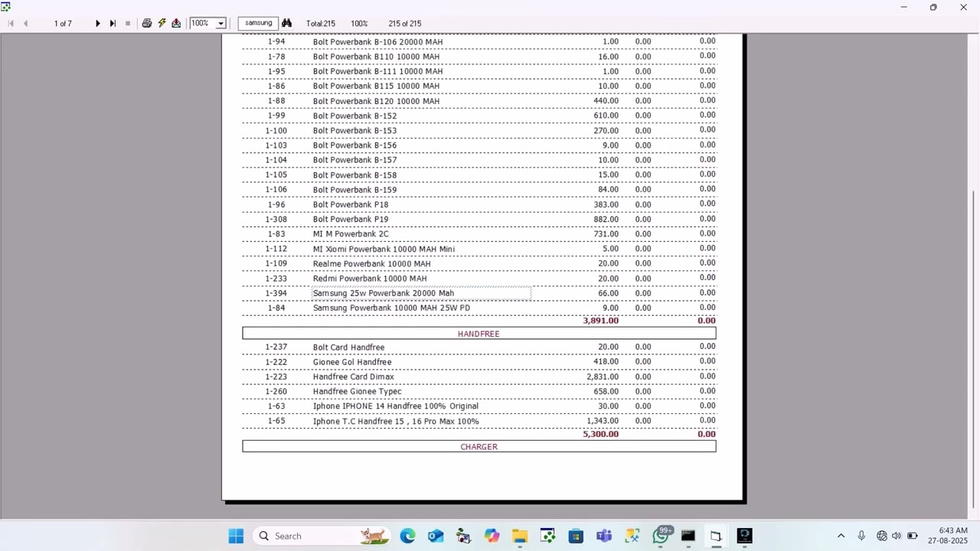Viewport: 980px width, 551px height.
Task: Open Microsoft Teams from taskbar
Action: tap(604, 536)
